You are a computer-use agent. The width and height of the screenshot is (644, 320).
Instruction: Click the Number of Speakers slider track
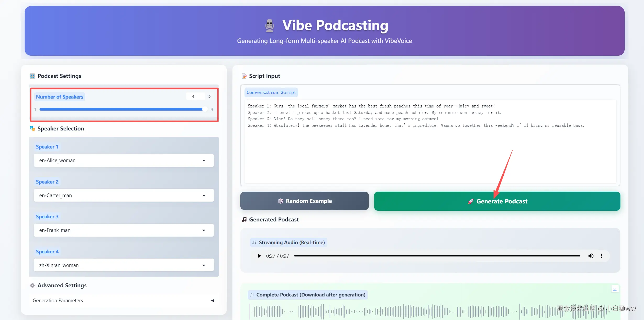point(120,109)
